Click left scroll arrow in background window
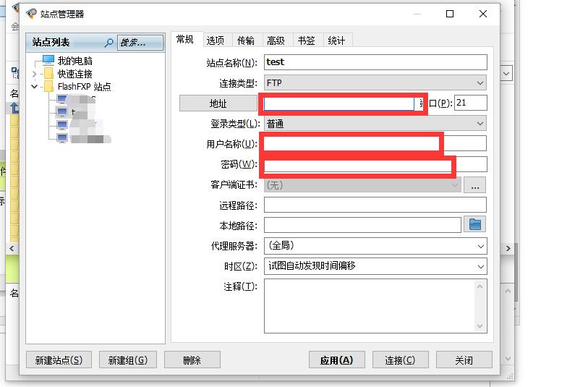 [x=12, y=248]
